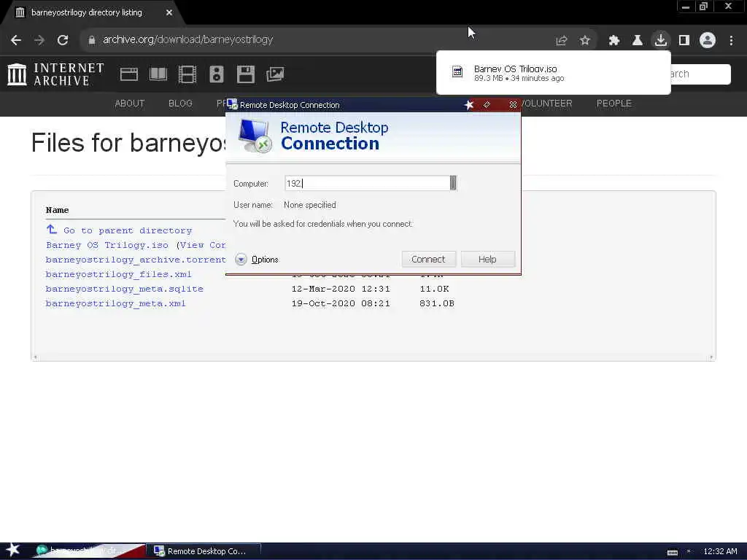Screen dimensions: 747x560
Task: Open the Texts book icon
Action: pos(158,74)
